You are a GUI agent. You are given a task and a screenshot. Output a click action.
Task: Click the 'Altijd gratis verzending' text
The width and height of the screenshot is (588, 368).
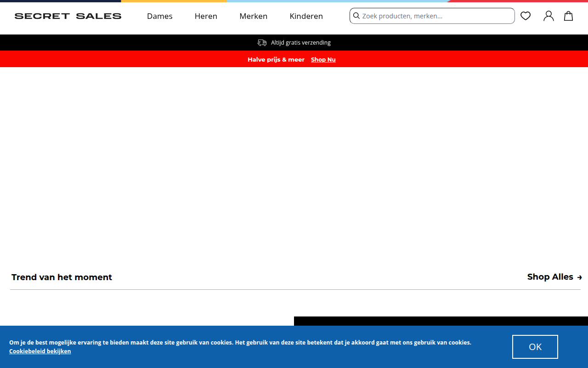(x=301, y=43)
